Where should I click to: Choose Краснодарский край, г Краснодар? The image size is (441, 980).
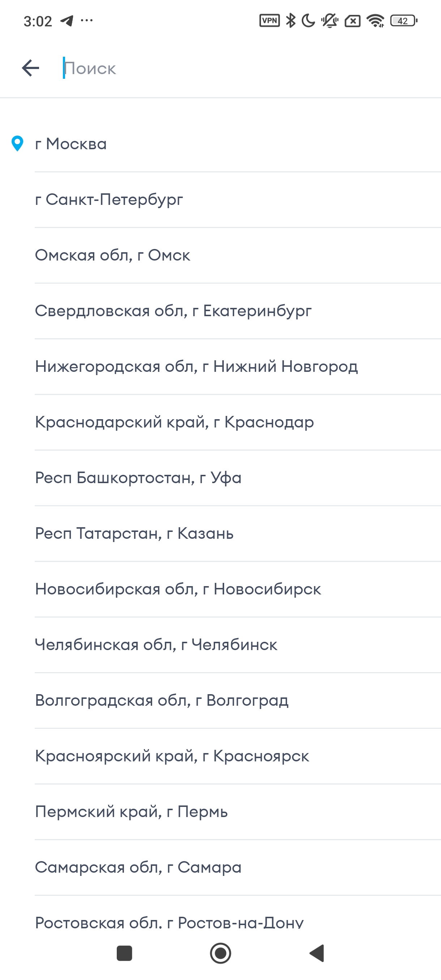238,422
